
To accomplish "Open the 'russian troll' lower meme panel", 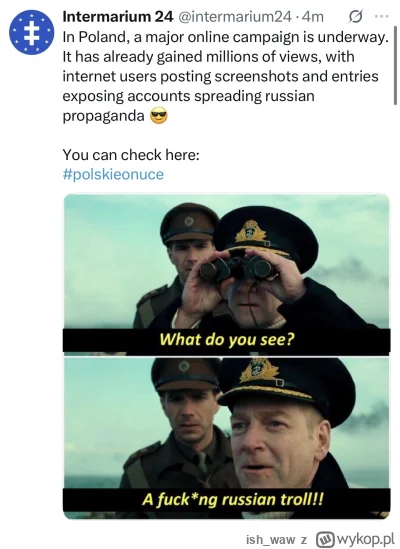I will point(227,438).
